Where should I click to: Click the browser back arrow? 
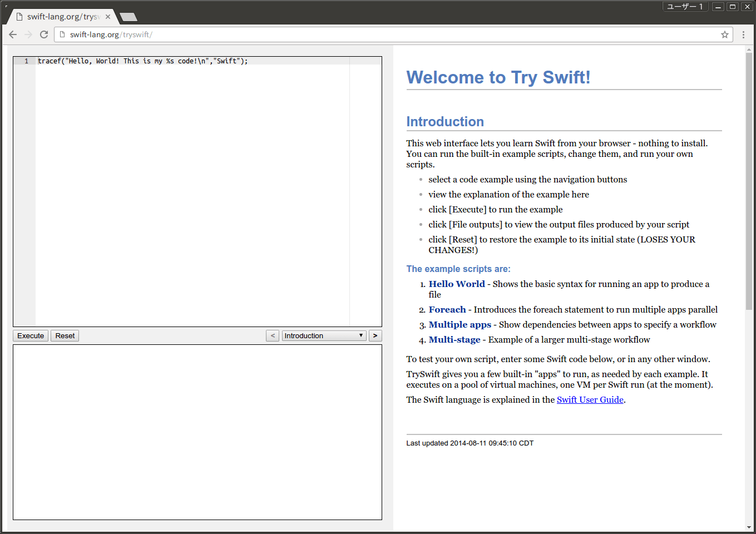point(13,34)
